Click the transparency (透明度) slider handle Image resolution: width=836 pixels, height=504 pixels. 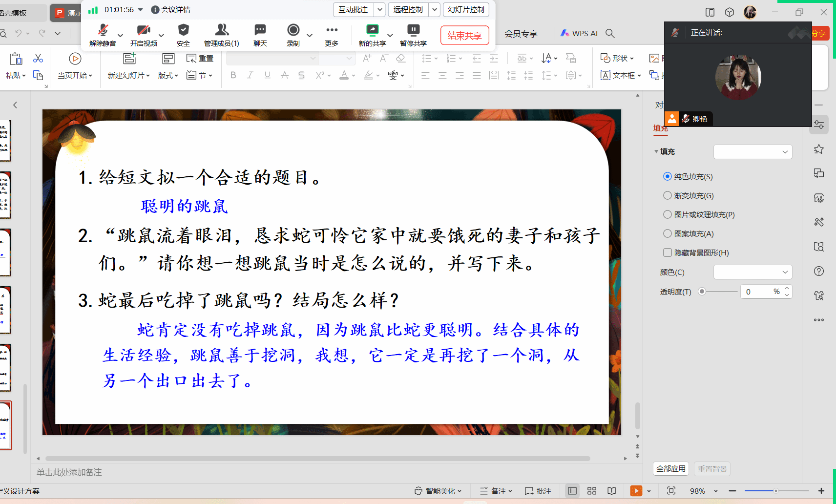click(702, 292)
